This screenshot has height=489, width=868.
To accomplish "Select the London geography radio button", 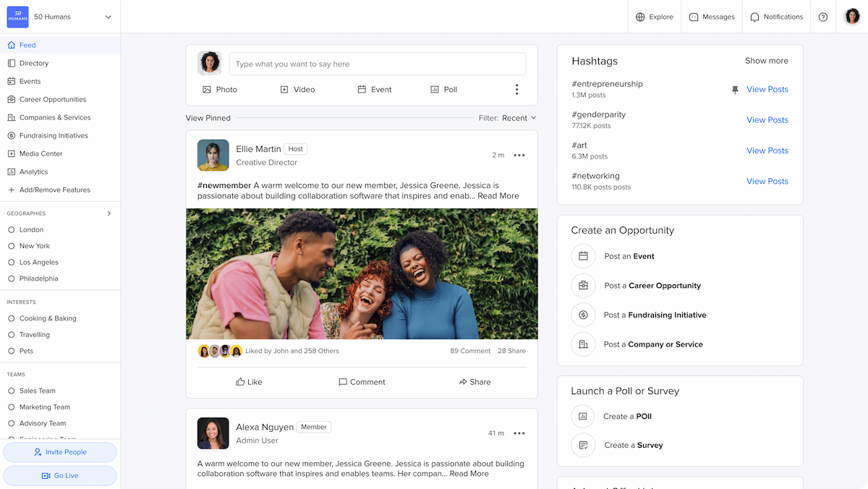I will (x=12, y=229).
